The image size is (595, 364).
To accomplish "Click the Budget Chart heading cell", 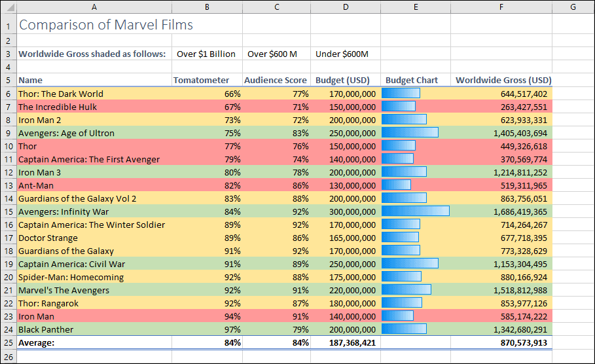I will coord(416,80).
